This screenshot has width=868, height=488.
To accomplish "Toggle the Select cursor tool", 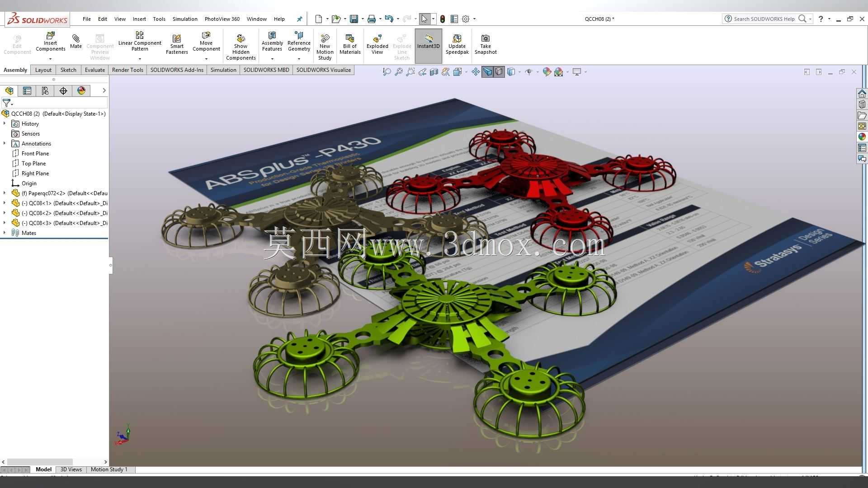I will pyautogui.click(x=424, y=19).
